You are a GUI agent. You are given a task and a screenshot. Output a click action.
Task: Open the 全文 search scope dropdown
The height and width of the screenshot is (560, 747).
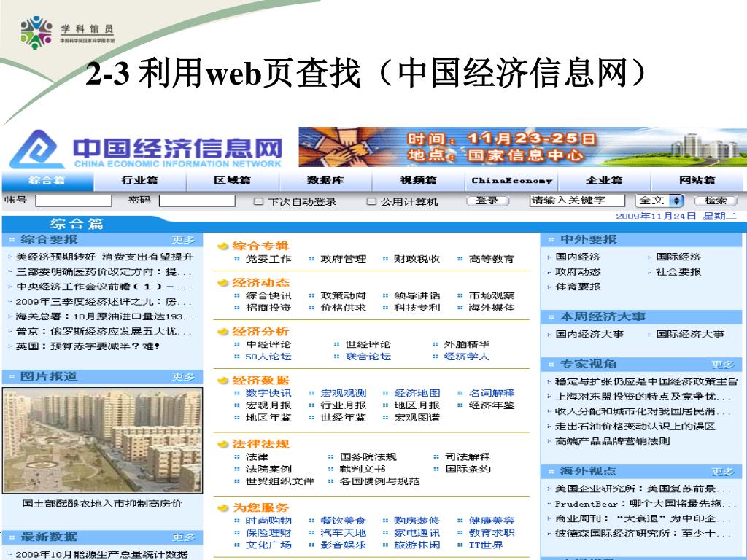[659, 201]
